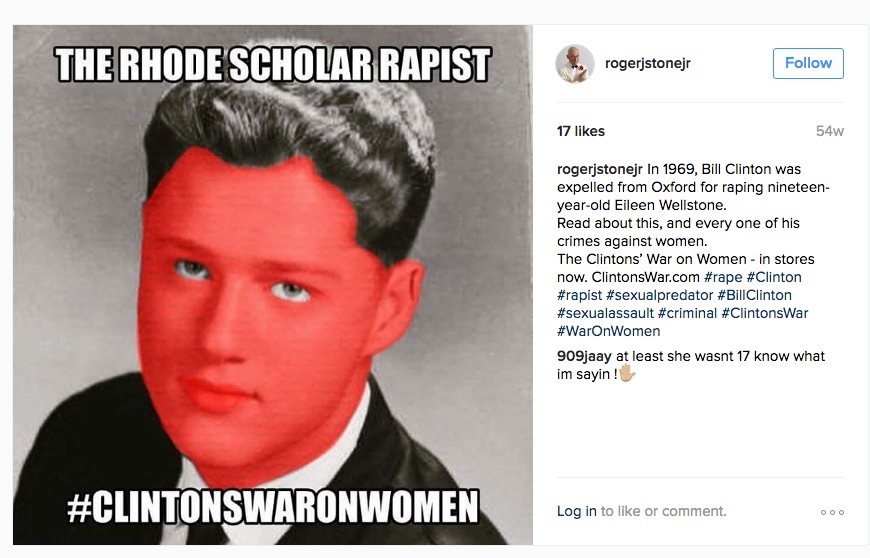Click the rogerjstonejr name in the caption
This screenshot has width=870, height=558.
click(x=600, y=169)
